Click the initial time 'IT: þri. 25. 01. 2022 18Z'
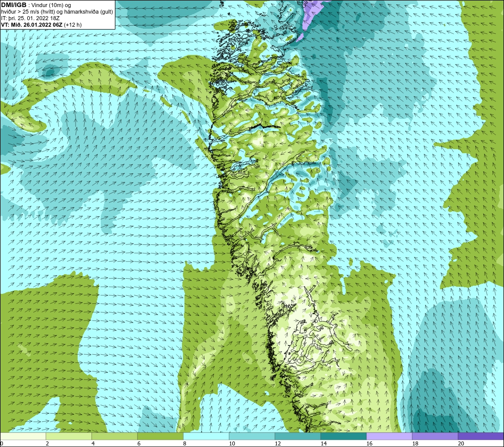Viewport: 504px width, 447px height. click(x=30, y=18)
